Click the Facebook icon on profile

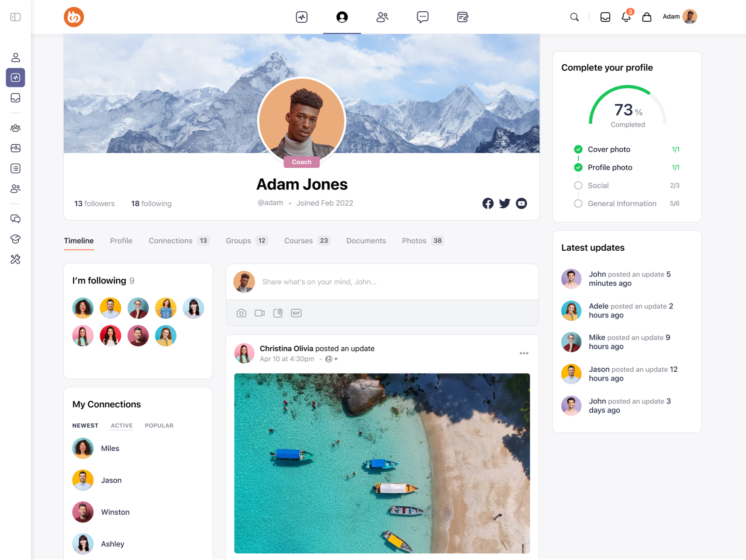point(488,204)
